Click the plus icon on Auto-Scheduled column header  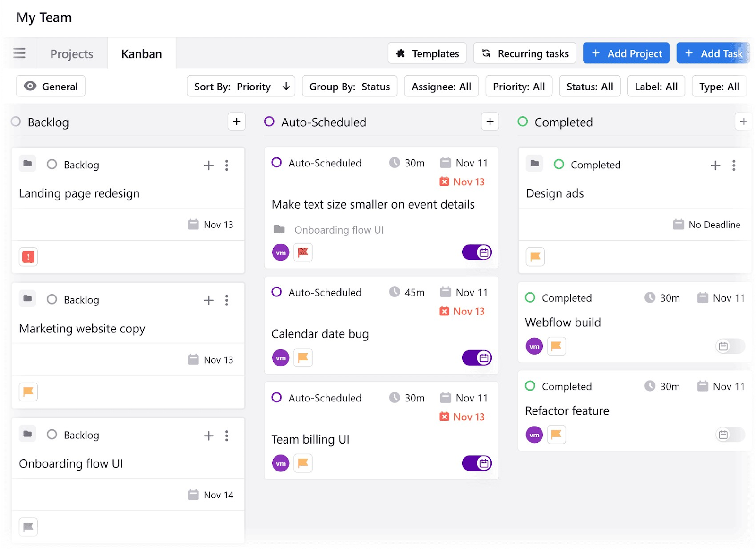(490, 122)
